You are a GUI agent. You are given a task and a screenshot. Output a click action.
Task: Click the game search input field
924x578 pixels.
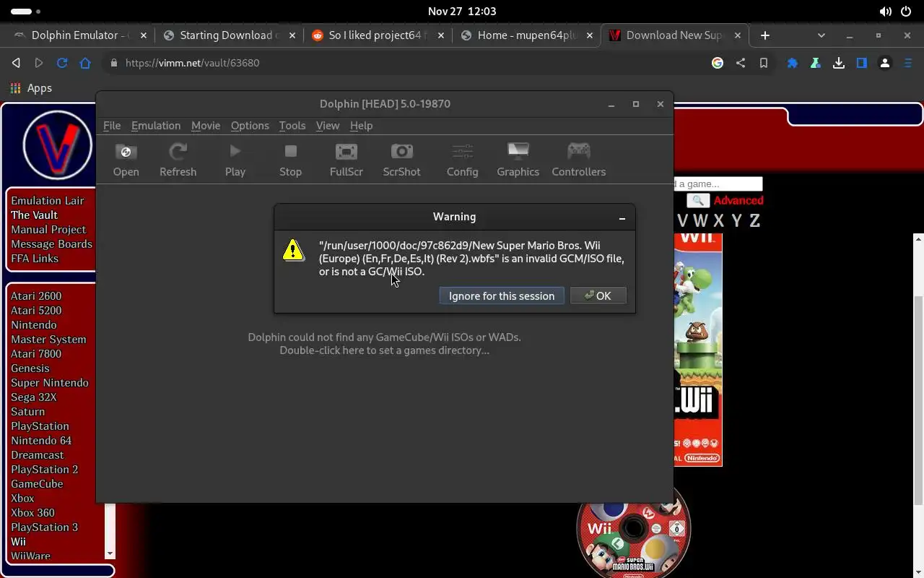[x=718, y=184]
